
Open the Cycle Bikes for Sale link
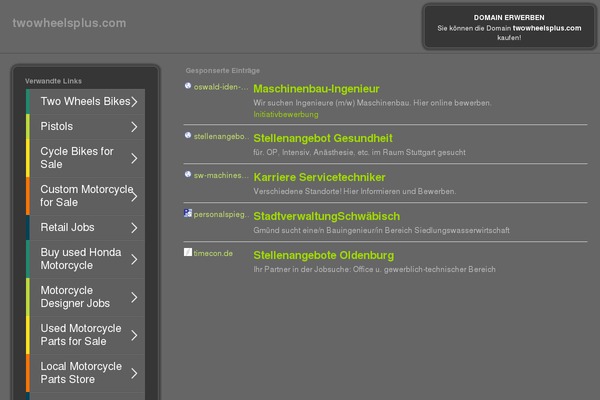click(x=85, y=158)
